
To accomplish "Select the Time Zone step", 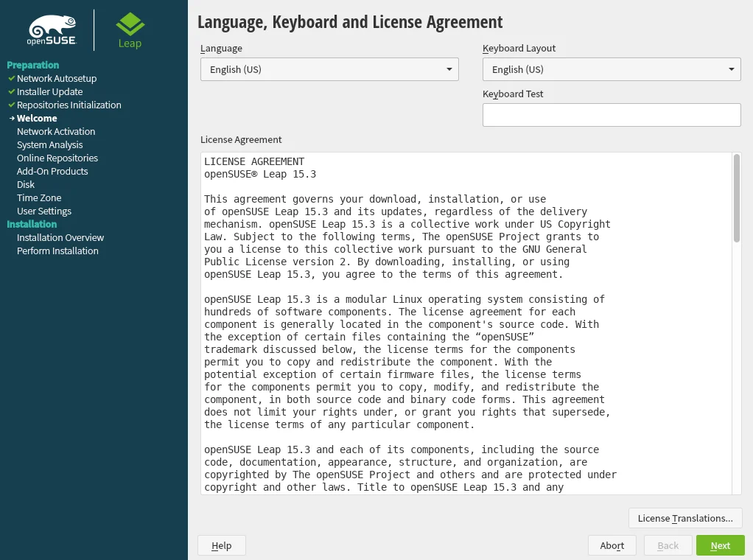I will pyautogui.click(x=39, y=198).
